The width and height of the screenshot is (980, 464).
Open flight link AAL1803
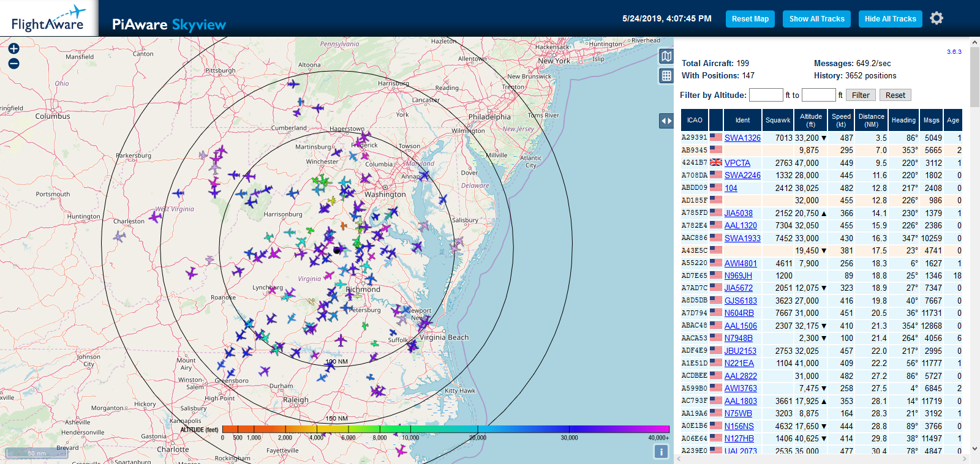741,401
